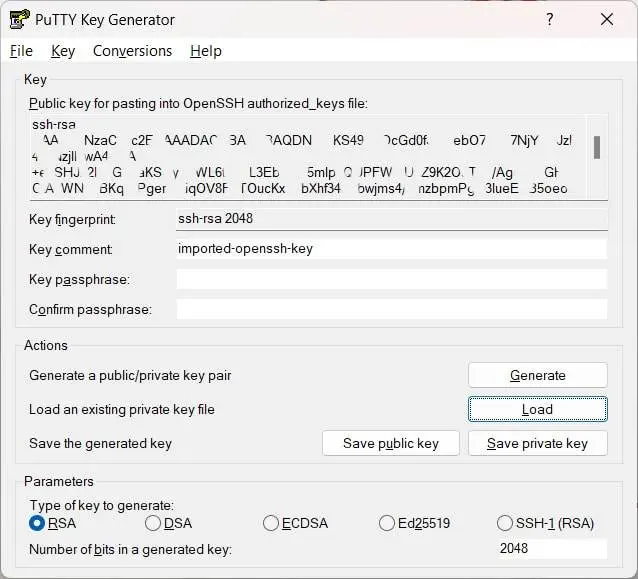The image size is (638, 579).
Task: Click the 'Key passphrase' label
Action: [x=79, y=280]
